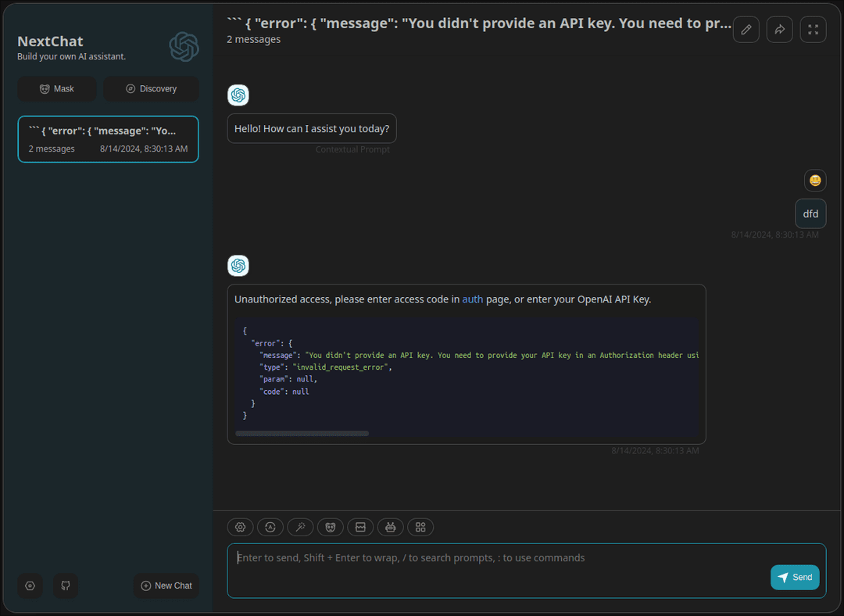Click the user smiley emoji avatar
This screenshot has height=616, width=844.
pyautogui.click(x=815, y=181)
